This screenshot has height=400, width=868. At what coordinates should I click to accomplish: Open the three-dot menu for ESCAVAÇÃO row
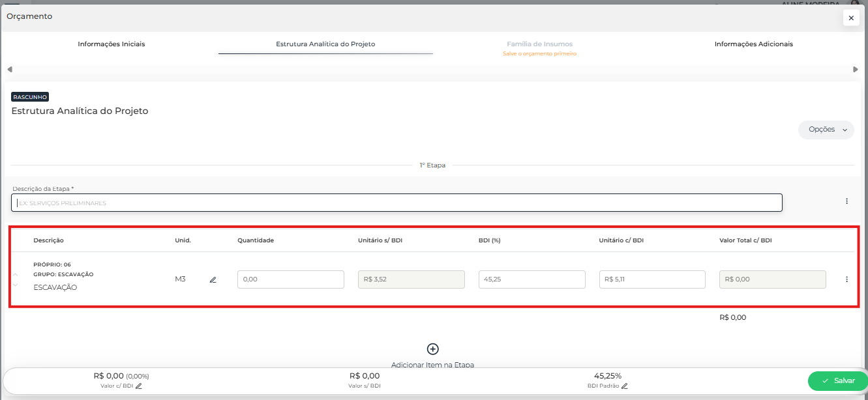(846, 279)
